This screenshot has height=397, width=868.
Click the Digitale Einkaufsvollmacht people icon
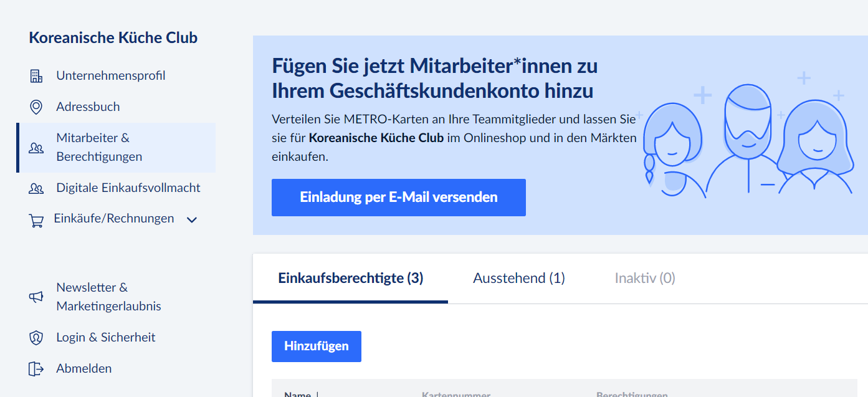[36, 188]
